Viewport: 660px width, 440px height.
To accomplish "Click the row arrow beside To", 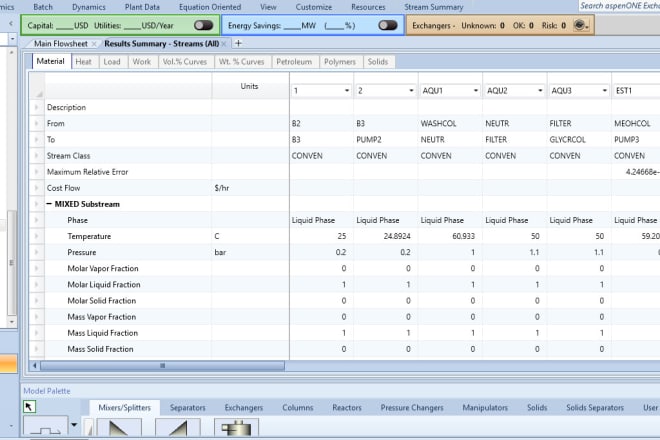I will coord(37,139).
